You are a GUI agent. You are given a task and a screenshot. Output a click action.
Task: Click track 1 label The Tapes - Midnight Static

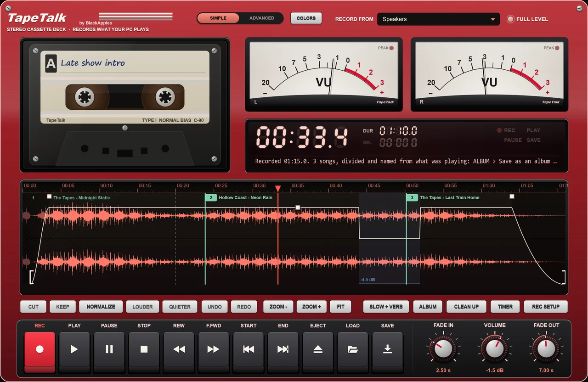pyautogui.click(x=82, y=198)
